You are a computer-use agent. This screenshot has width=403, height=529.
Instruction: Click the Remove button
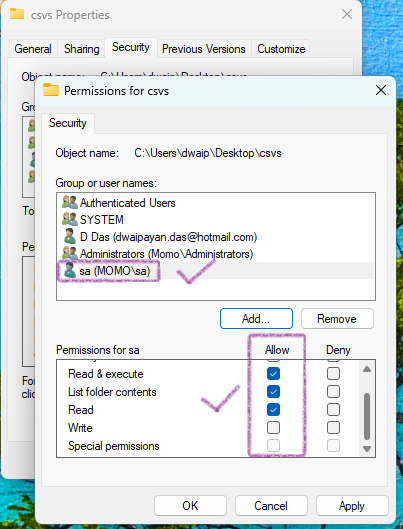click(x=337, y=318)
